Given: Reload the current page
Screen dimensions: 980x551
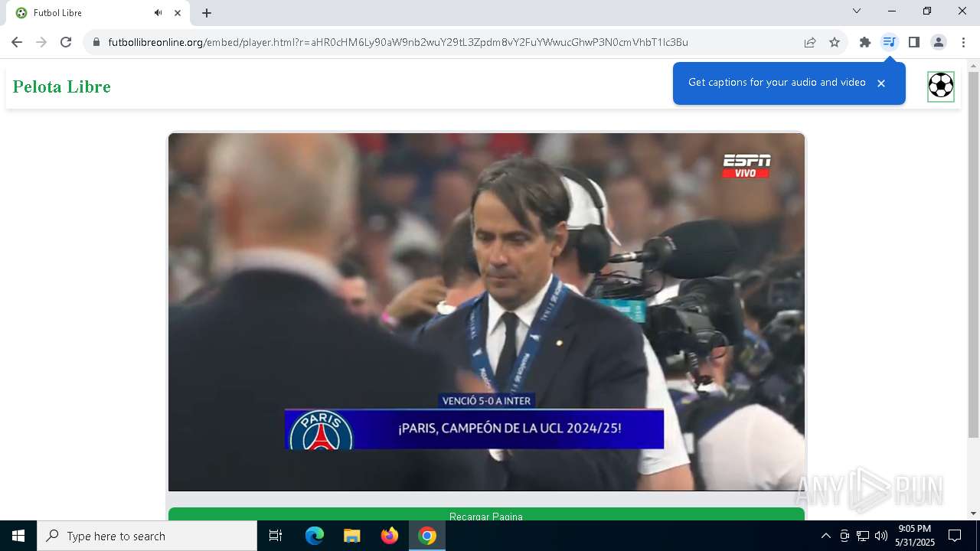Looking at the screenshot, I should click(x=66, y=42).
